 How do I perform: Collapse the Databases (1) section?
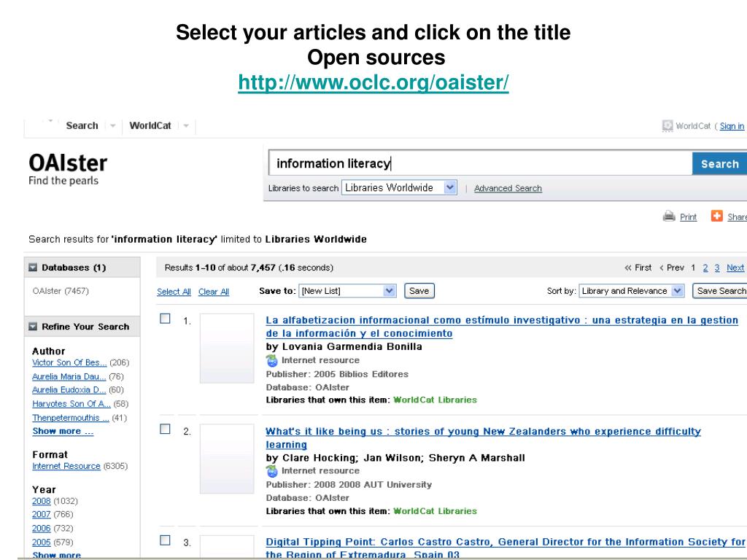pyautogui.click(x=32, y=268)
